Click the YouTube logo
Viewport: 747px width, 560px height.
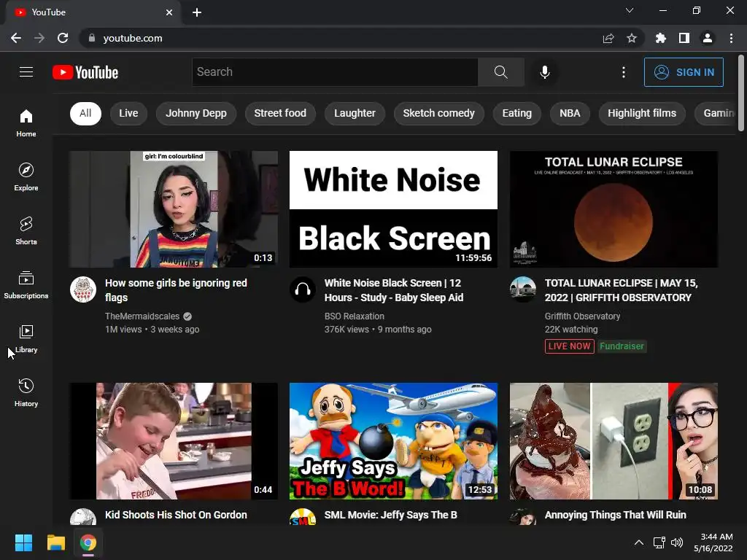pyautogui.click(x=85, y=72)
